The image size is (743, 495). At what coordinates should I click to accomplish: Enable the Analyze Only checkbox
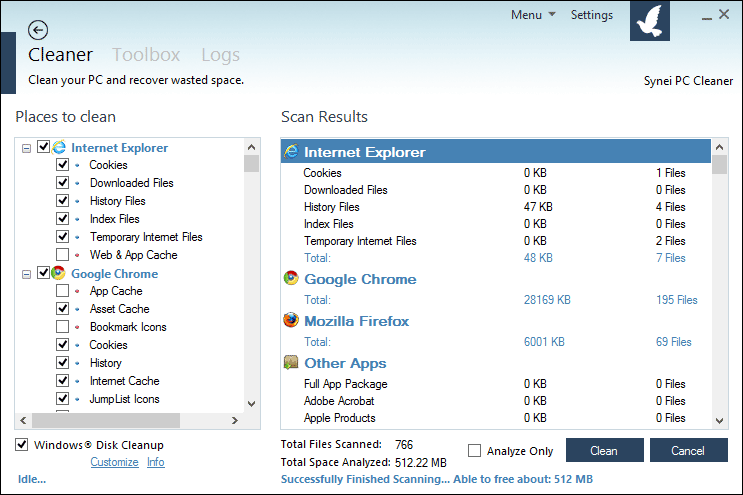tap(474, 450)
